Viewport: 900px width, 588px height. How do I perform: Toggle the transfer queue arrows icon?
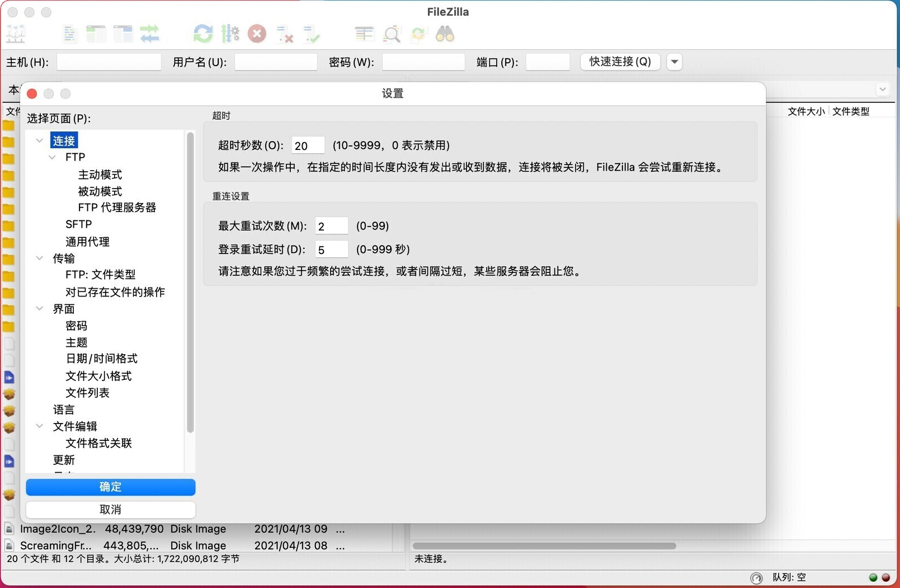click(150, 34)
